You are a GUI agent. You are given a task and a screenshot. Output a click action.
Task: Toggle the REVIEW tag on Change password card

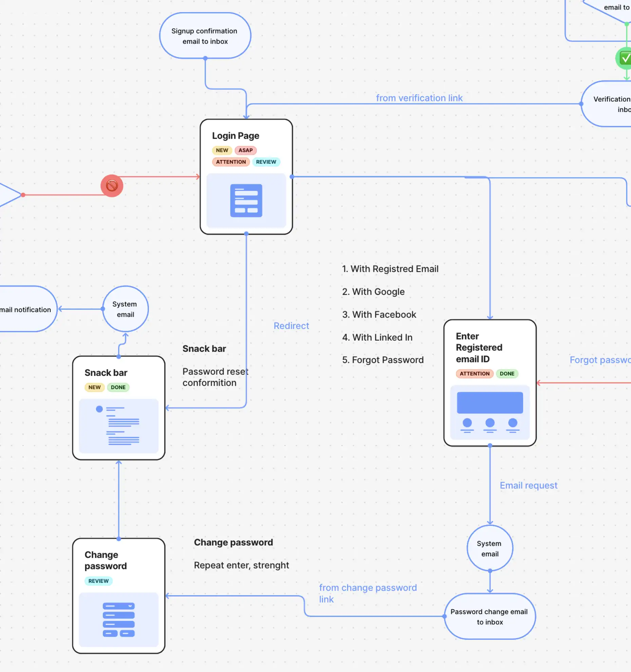pyautogui.click(x=98, y=581)
